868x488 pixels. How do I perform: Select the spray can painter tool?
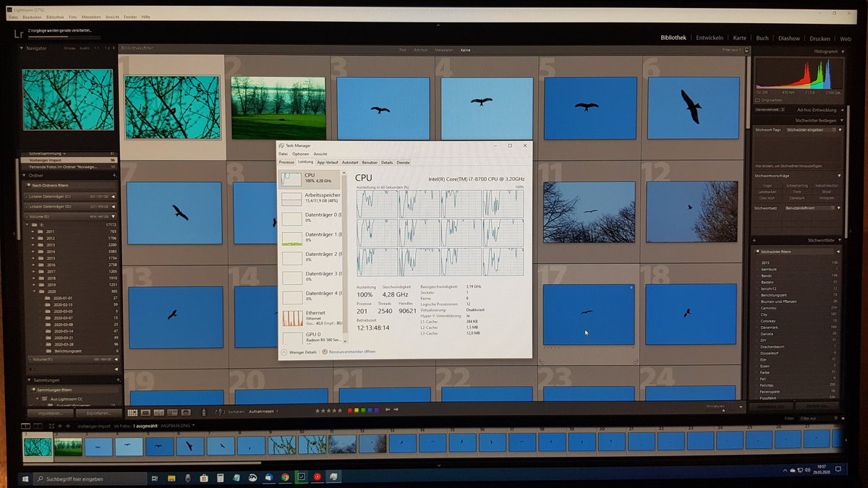(204, 413)
